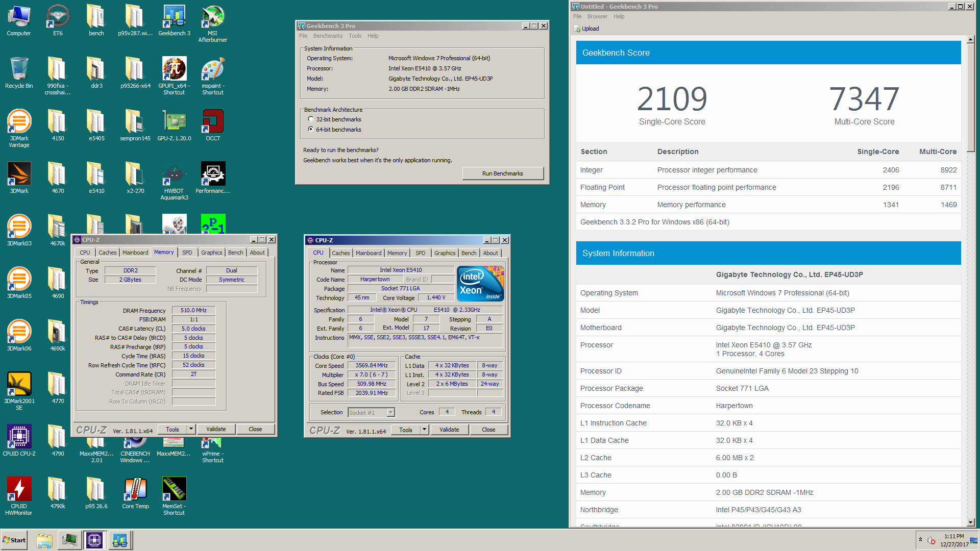This screenshot has width=980, height=551.
Task: Launch CPUID HWMonitor desktop icon
Action: [x=19, y=496]
